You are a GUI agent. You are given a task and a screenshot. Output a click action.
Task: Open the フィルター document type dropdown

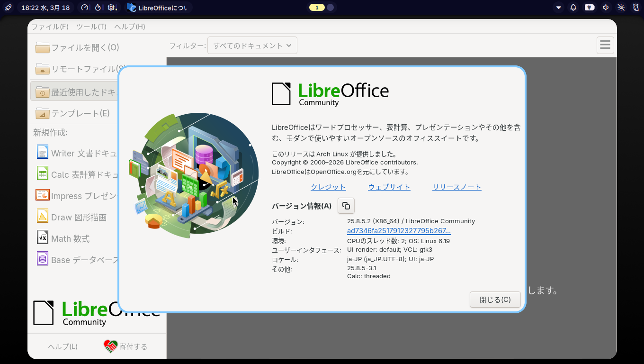[x=252, y=45]
